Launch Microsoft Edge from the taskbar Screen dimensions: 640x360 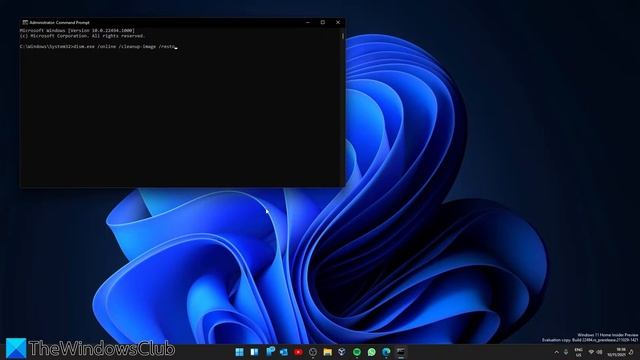coord(386,352)
